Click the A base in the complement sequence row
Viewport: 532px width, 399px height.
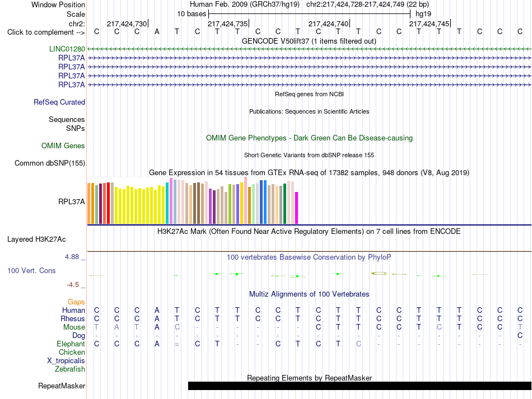point(157,32)
